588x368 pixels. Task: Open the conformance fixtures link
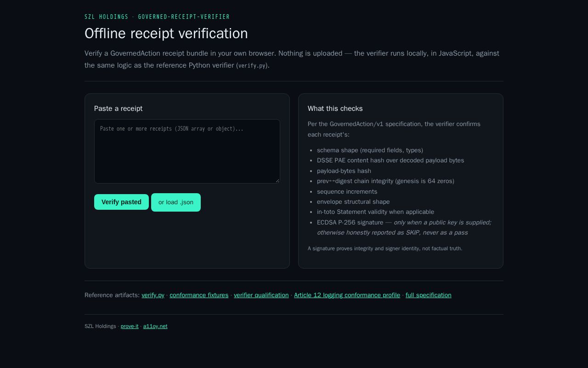(199, 295)
